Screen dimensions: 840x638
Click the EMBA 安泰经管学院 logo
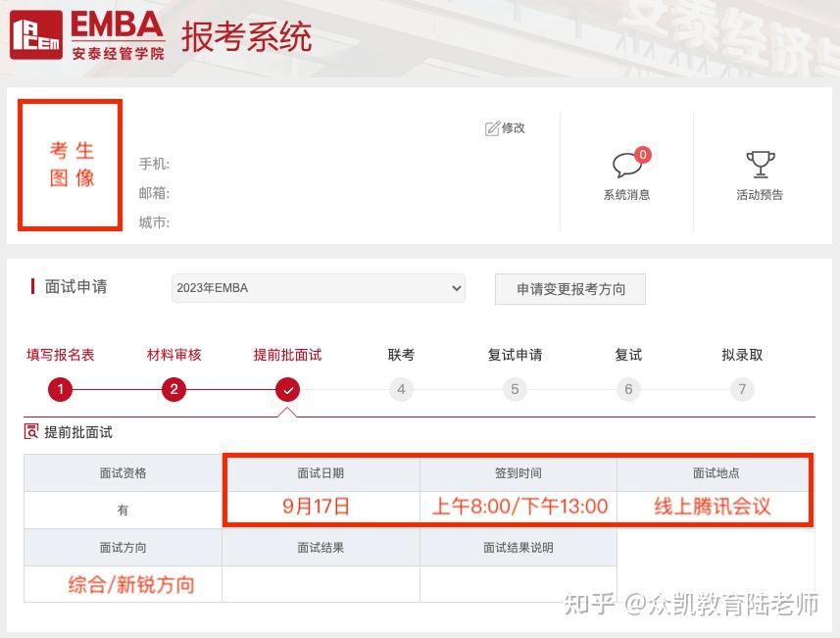tap(87, 35)
